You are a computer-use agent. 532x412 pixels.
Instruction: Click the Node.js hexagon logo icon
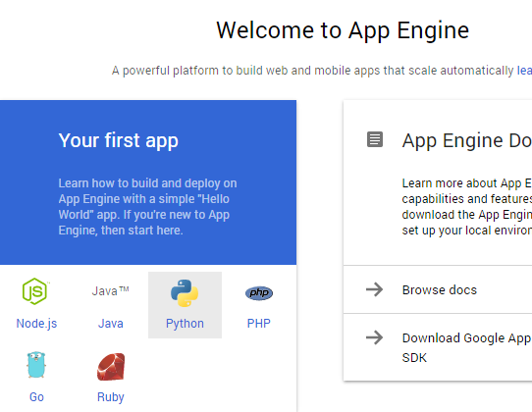tap(35, 291)
